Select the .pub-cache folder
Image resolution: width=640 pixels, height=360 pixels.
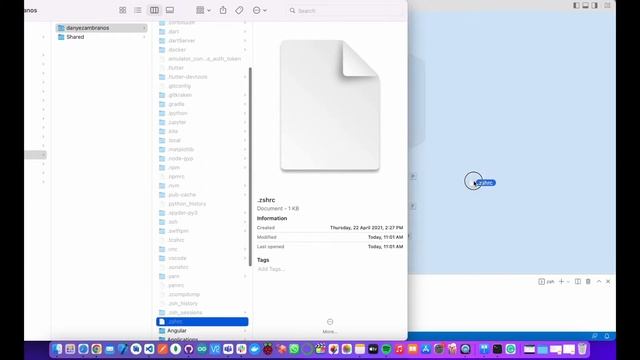click(x=202, y=195)
